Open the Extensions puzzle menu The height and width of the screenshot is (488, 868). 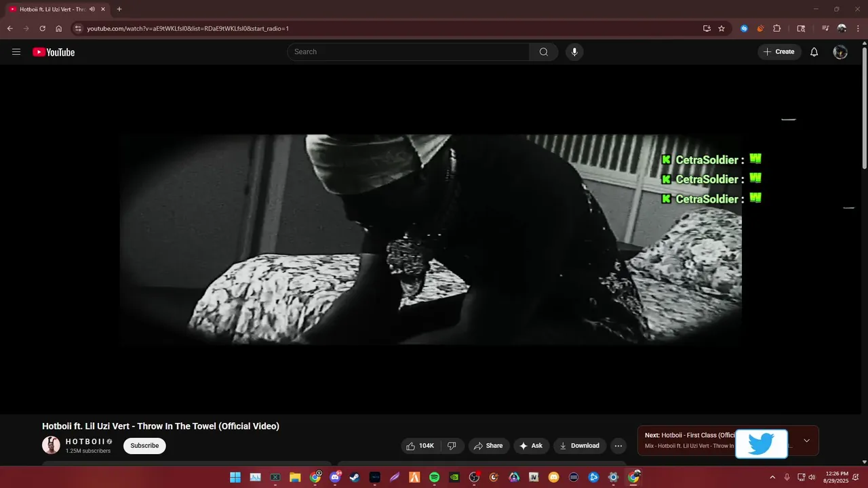point(777,28)
